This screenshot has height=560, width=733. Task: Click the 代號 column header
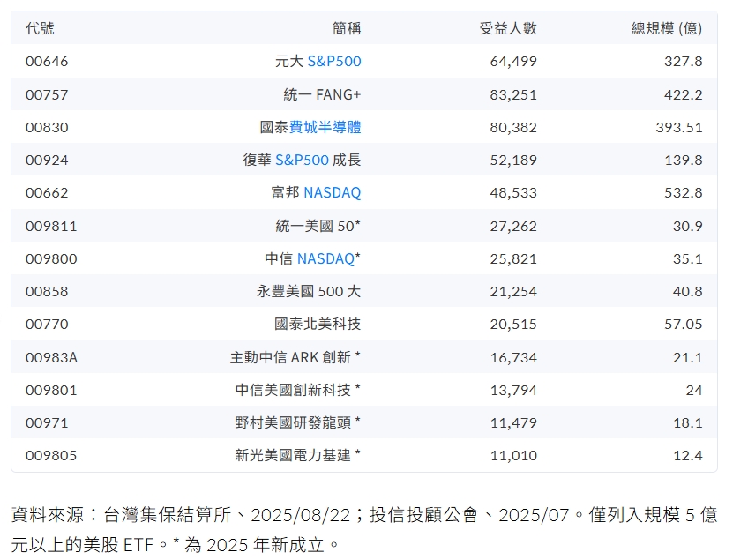click(41, 28)
